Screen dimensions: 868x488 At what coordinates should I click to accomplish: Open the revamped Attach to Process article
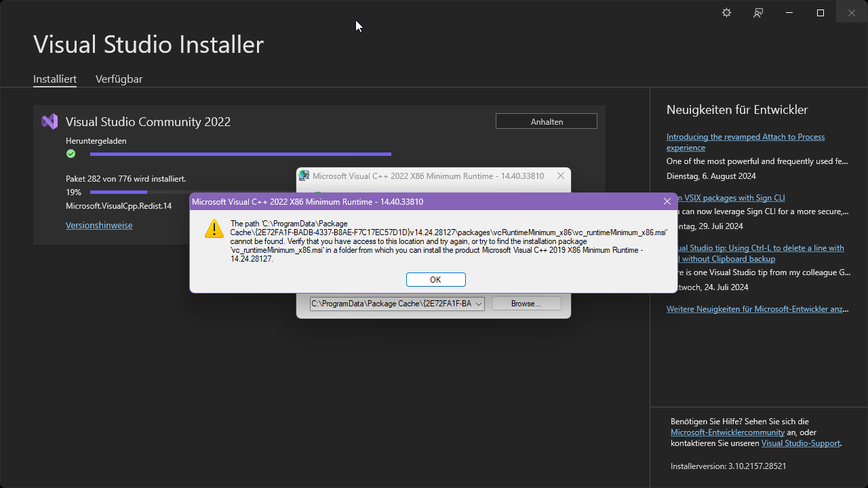[x=746, y=142]
